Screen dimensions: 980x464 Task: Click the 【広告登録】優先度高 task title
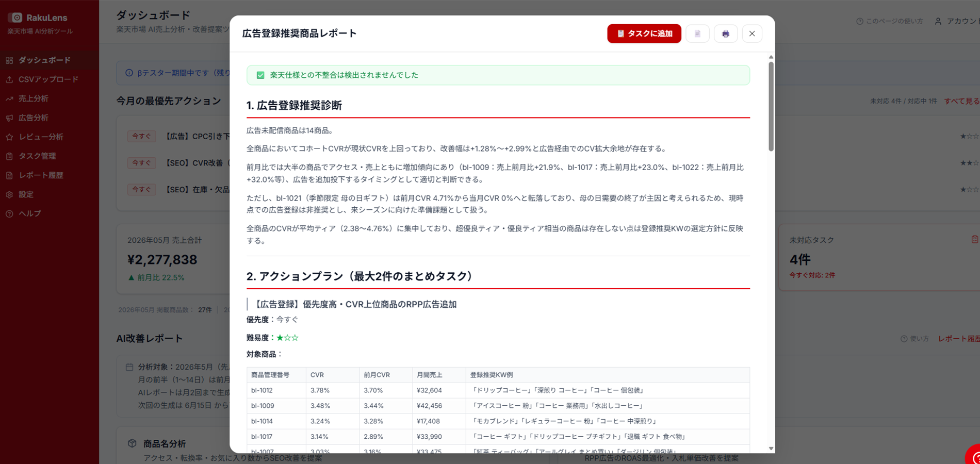[354, 304]
